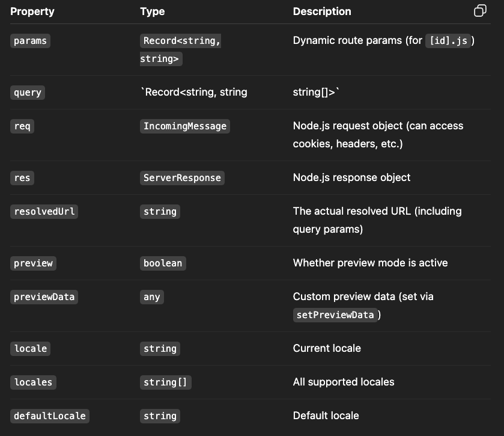Click the req property badge
The height and width of the screenshot is (436, 504).
(x=22, y=126)
